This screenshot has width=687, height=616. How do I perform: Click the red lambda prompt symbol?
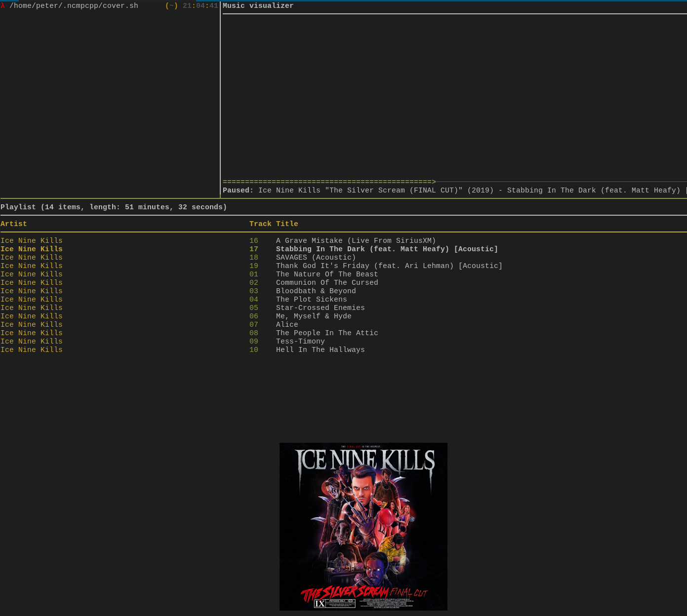pos(4,6)
